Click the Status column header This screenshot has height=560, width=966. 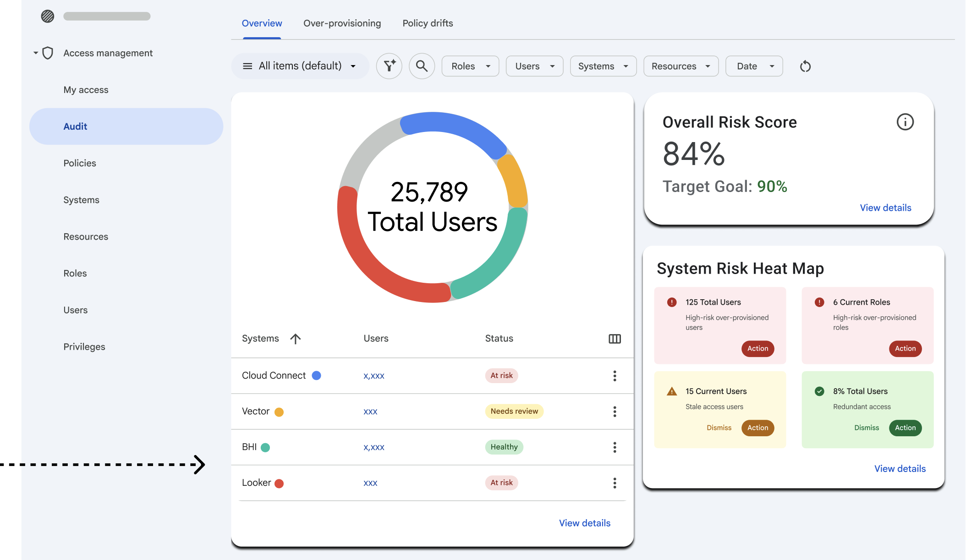499,338
